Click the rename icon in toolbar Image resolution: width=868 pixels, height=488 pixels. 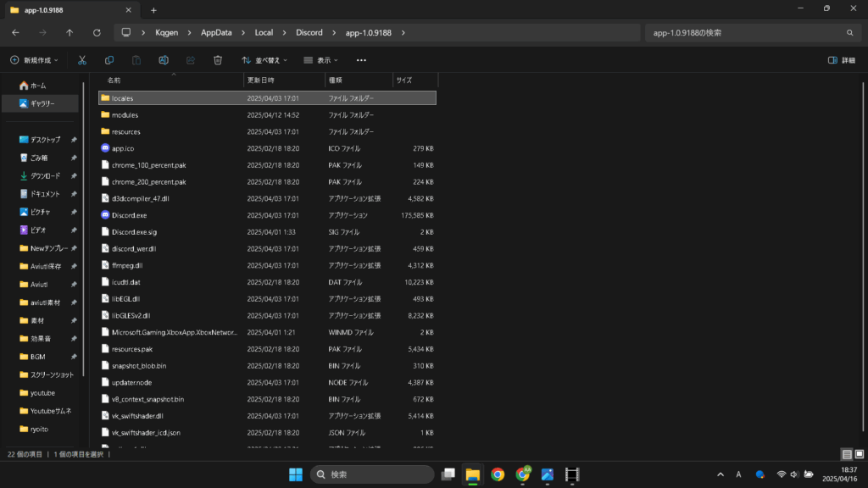coord(164,60)
